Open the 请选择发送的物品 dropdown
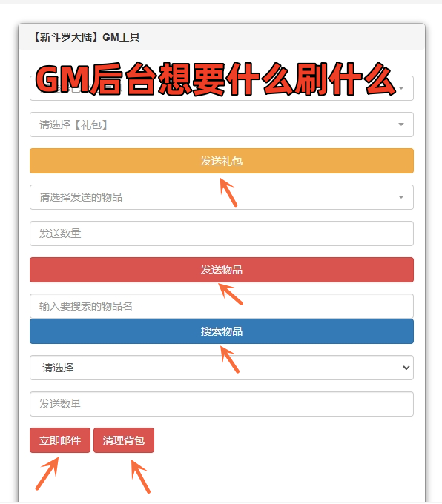 tap(221, 197)
